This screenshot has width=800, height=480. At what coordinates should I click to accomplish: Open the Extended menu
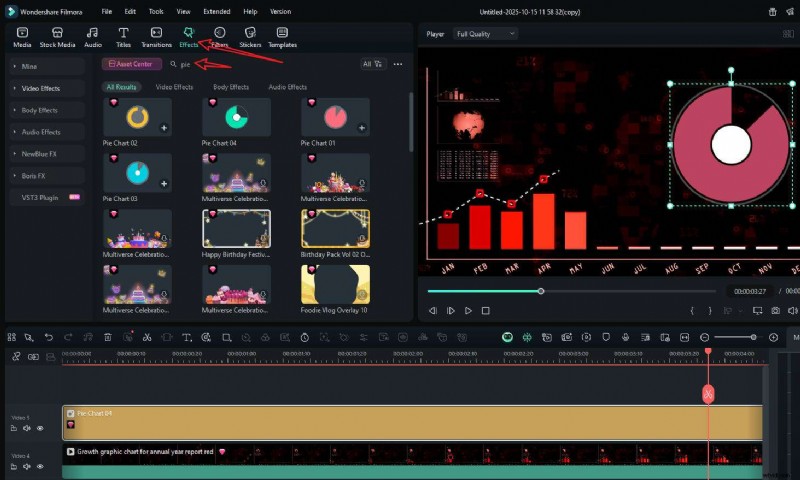[217, 11]
